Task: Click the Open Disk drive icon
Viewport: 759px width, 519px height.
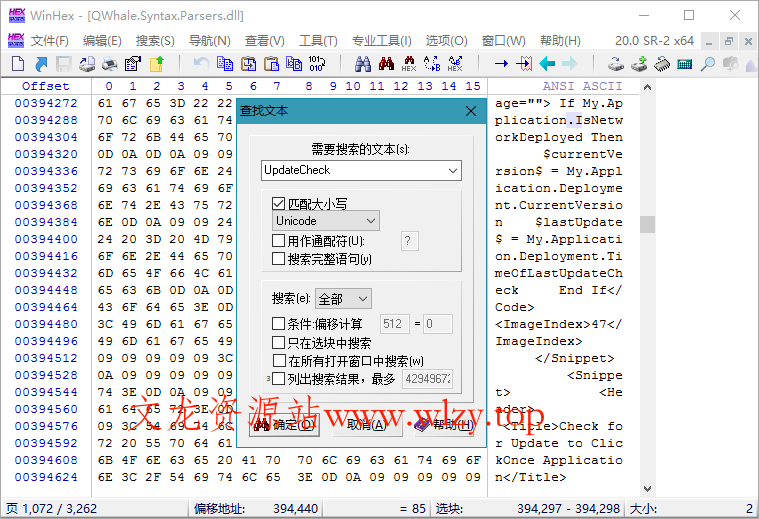Action: click(x=616, y=63)
